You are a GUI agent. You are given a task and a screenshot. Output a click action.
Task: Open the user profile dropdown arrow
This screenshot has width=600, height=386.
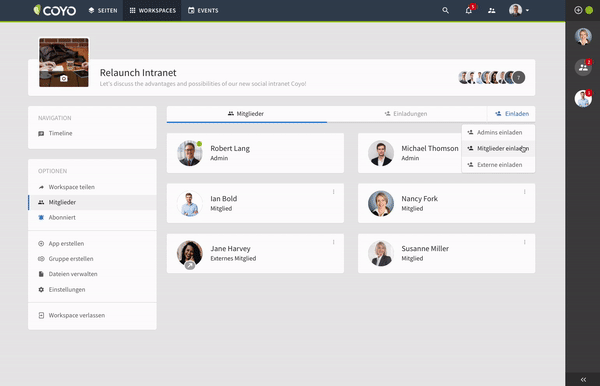527,11
